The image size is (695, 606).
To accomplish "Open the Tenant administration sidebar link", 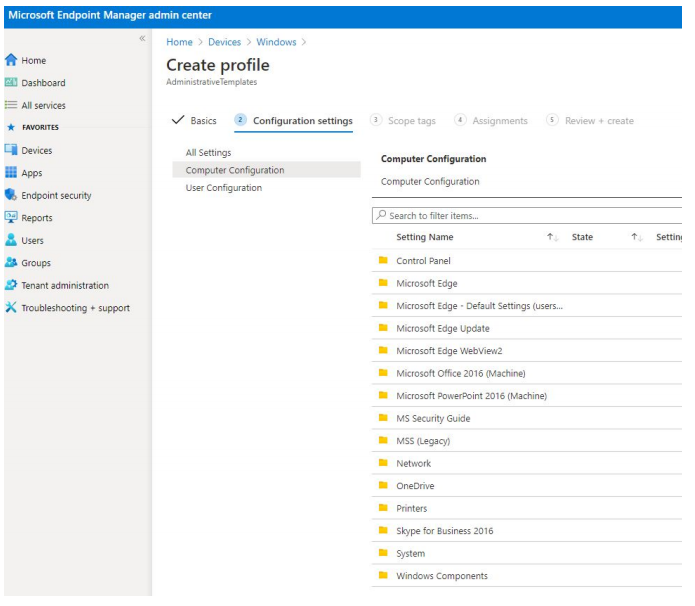I will [65, 285].
